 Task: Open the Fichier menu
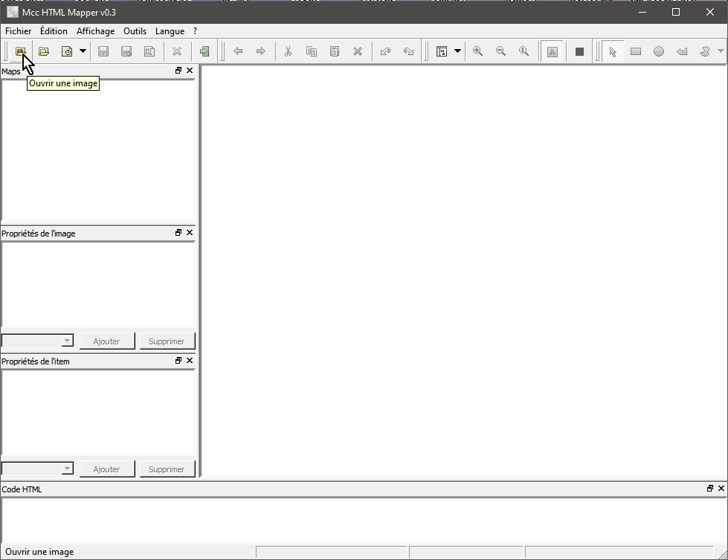18,31
